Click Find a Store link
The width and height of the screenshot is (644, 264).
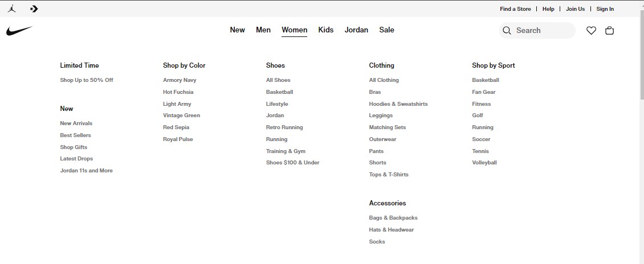coord(515,9)
